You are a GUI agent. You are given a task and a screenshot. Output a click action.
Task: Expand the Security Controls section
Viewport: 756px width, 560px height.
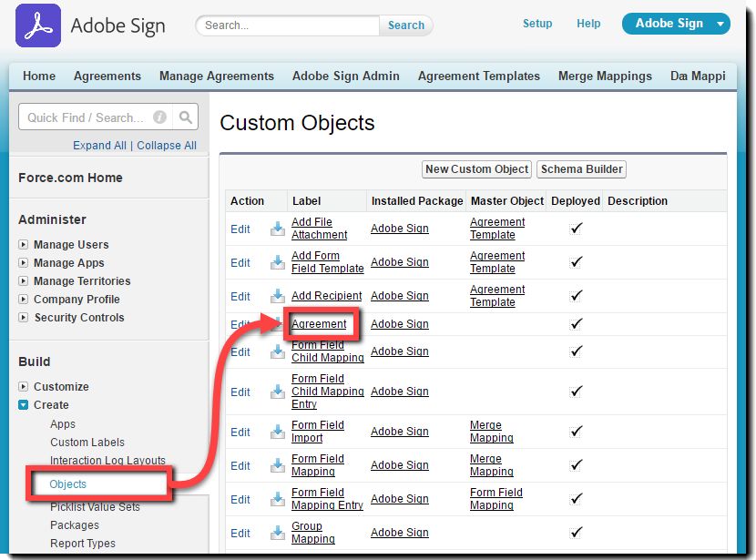click(x=23, y=317)
